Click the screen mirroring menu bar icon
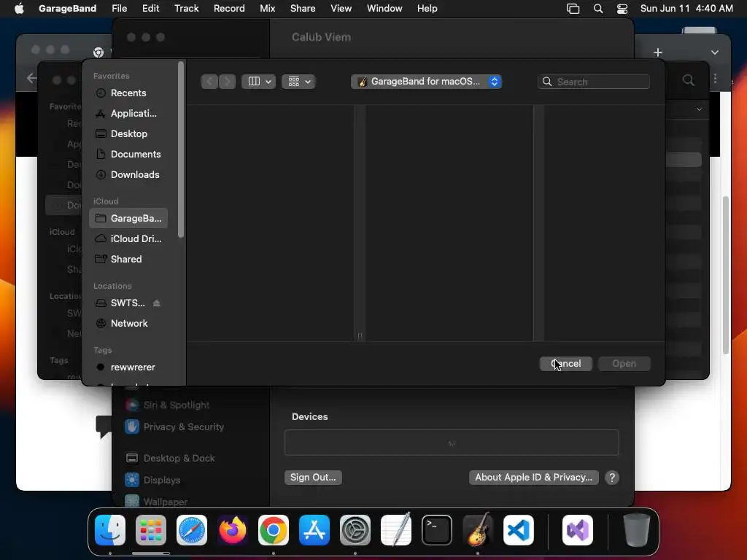Screen dimensions: 747x560 pyautogui.click(x=573, y=9)
